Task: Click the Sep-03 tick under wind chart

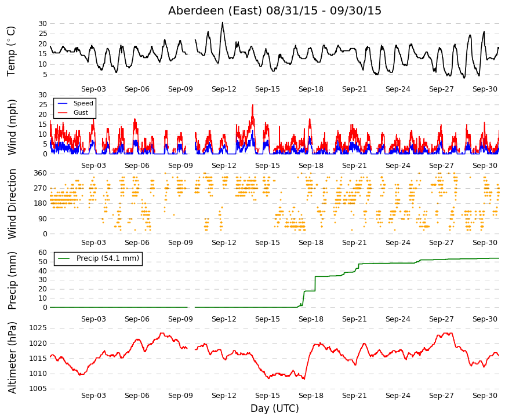Action: [x=93, y=166]
